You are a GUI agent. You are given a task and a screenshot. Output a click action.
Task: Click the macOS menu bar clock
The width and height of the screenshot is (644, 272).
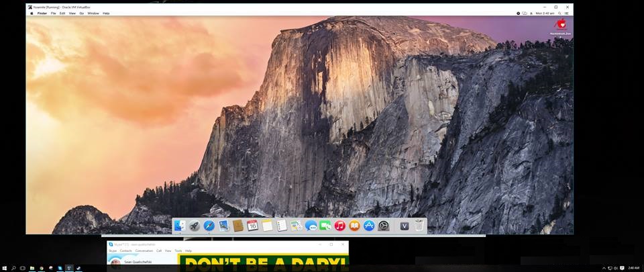point(545,13)
